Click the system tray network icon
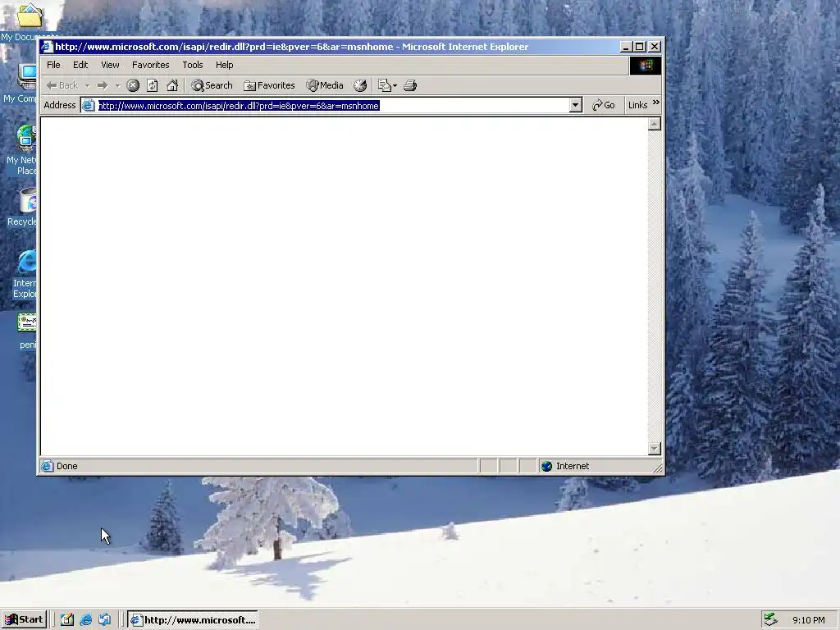 (770, 619)
